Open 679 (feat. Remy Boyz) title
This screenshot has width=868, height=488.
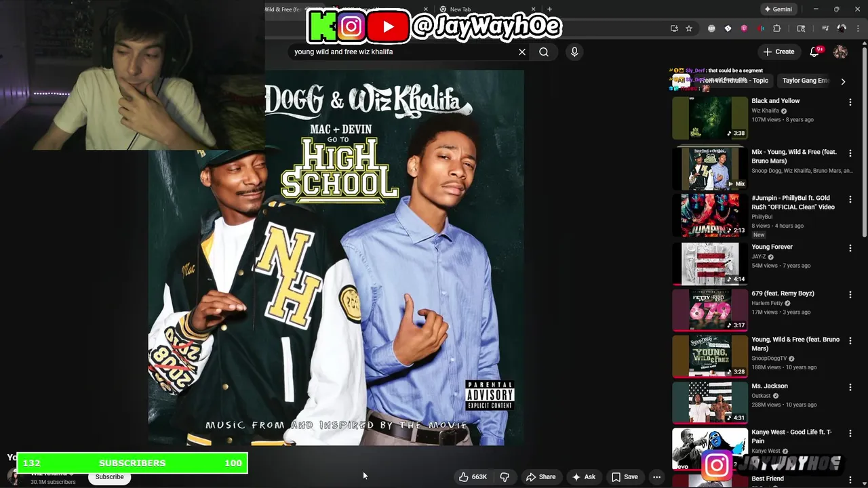tap(783, 293)
